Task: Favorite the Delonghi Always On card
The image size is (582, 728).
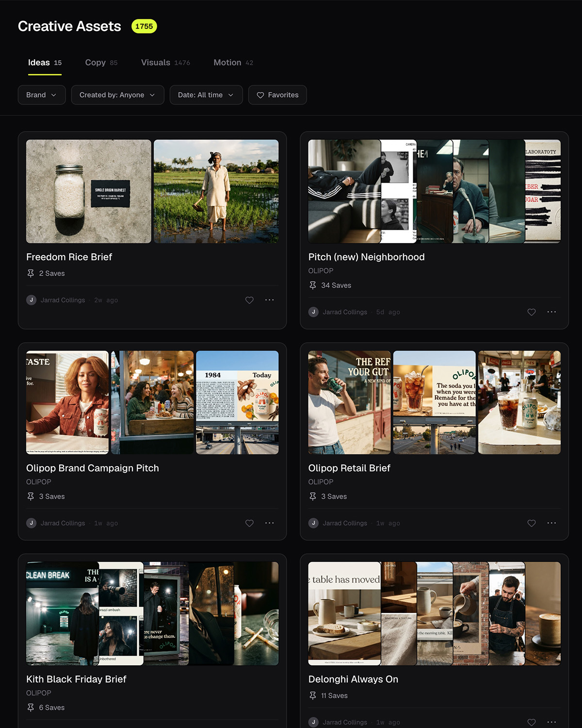Action: click(x=532, y=722)
